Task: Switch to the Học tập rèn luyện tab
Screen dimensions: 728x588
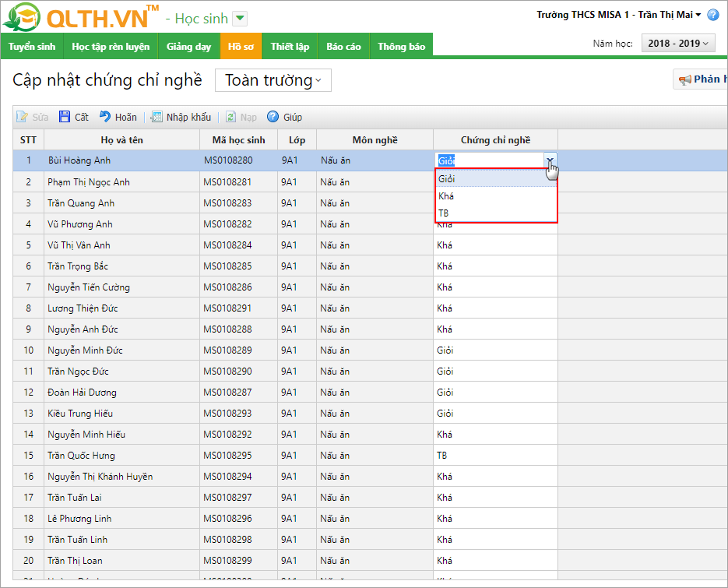Action: tap(111, 47)
